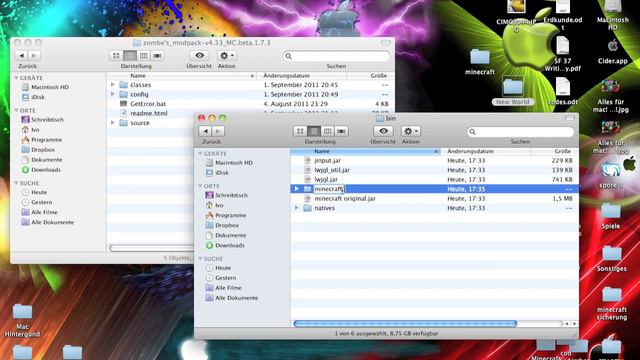Collapse GERÄTE section in bin sidebar
This screenshot has height=360, width=640.
point(200,153)
